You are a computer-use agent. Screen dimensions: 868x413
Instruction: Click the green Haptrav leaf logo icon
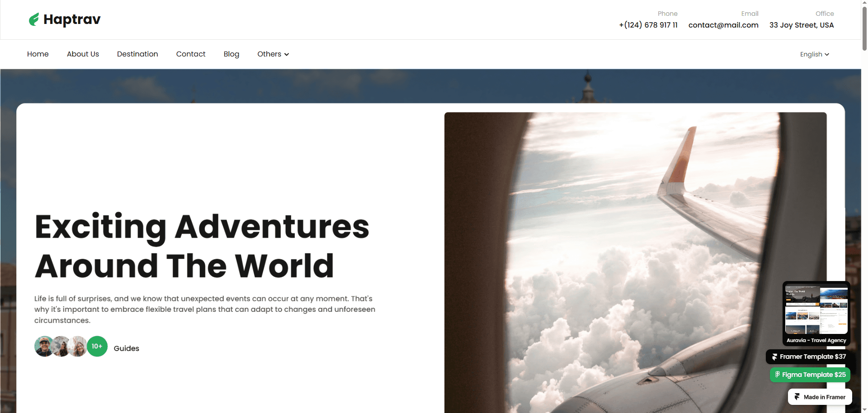[34, 19]
